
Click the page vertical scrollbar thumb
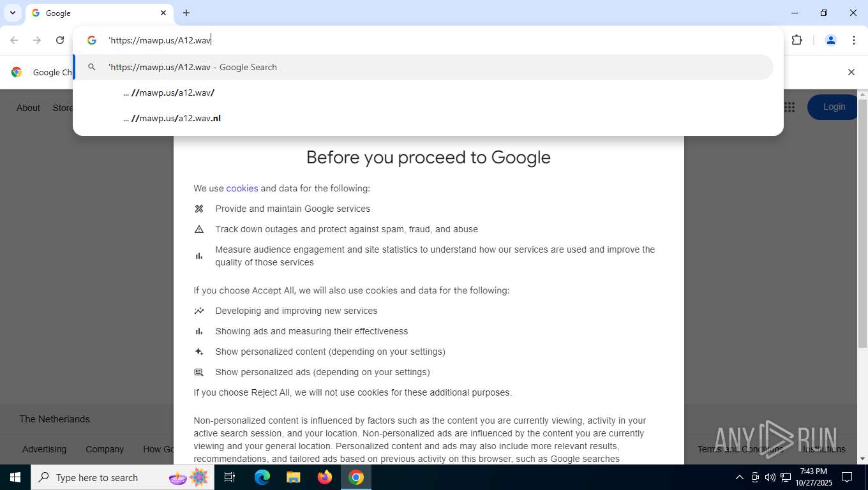click(x=862, y=223)
